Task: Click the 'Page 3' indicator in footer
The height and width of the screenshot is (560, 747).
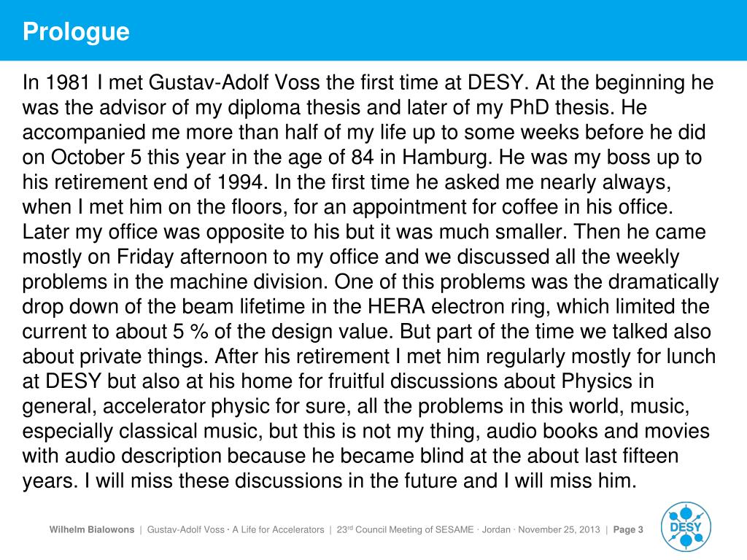Action: pyautogui.click(x=628, y=530)
